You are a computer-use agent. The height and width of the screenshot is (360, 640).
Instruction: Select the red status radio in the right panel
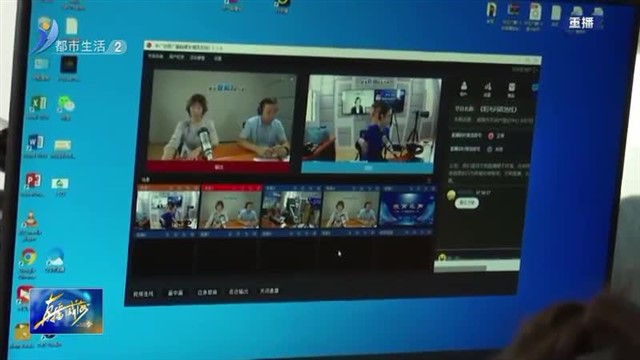click(491, 136)
